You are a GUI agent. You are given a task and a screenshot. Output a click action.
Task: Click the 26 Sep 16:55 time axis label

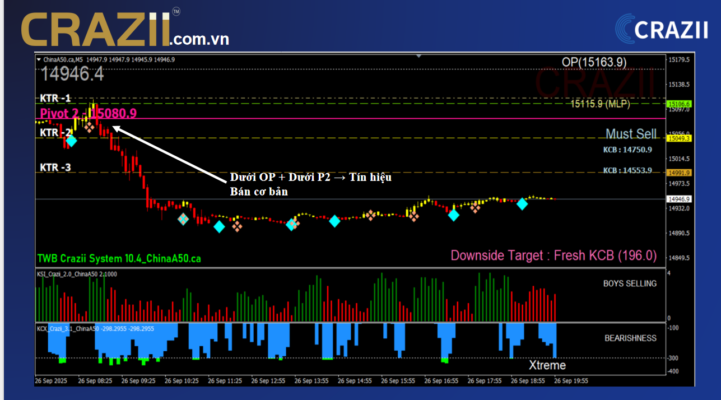pos(441,381)
